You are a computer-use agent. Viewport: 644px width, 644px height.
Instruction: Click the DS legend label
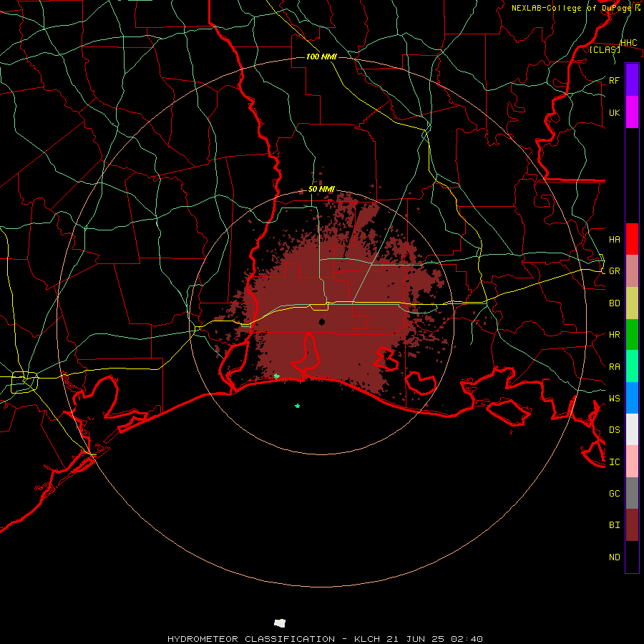click(x=614, y=429)
